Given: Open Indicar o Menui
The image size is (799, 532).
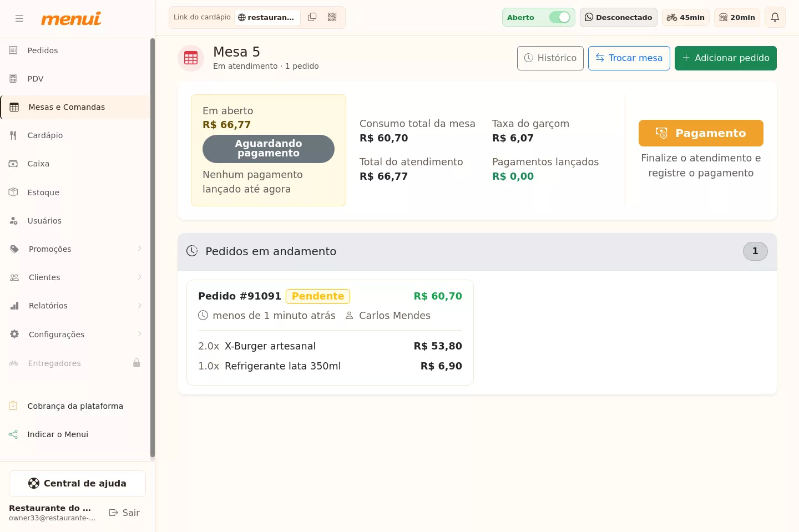Looking at the screenshot, I should click(x=75, y=434).
